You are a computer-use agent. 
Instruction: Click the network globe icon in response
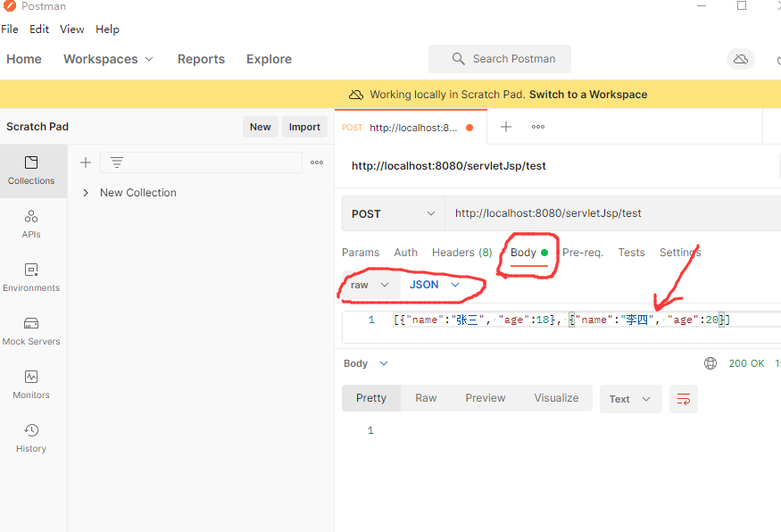pos(710,363)
